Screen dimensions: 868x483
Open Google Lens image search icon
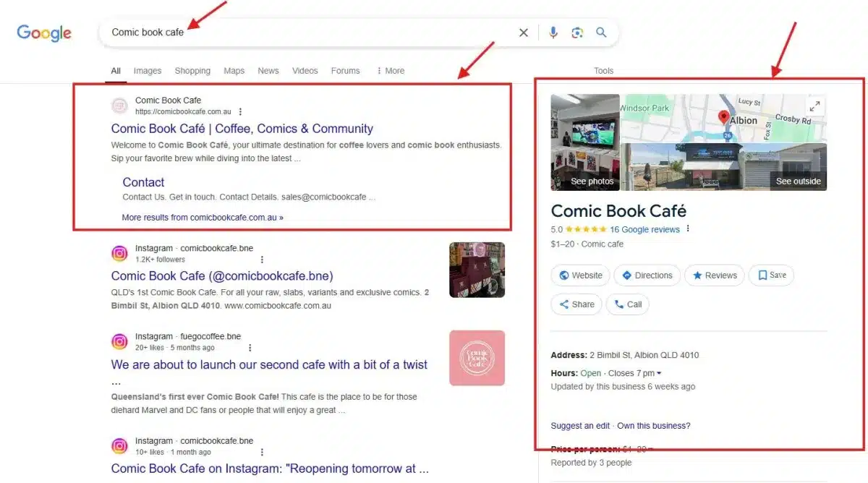pos(577,33)
